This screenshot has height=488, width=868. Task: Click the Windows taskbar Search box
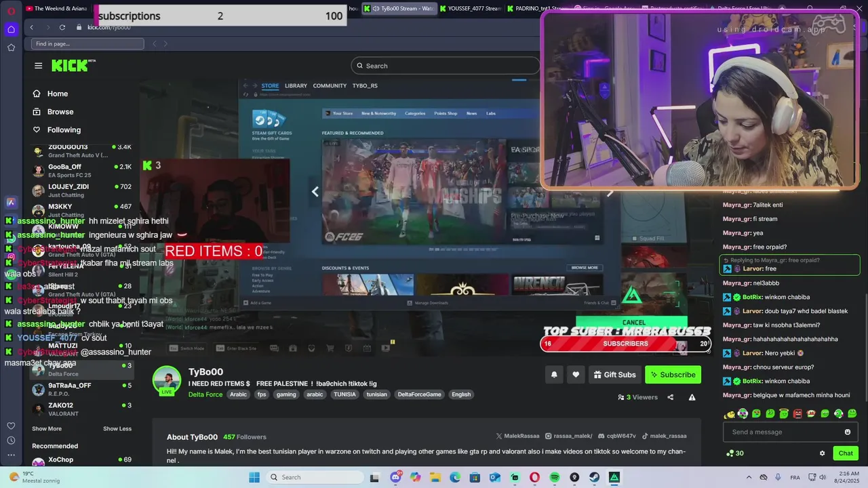click(315, 477)
